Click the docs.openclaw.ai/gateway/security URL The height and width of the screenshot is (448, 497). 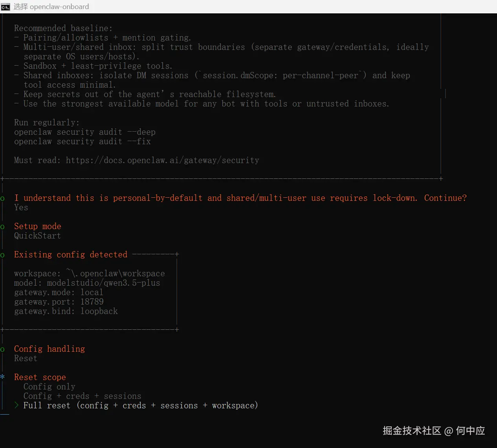click(163, 160)
